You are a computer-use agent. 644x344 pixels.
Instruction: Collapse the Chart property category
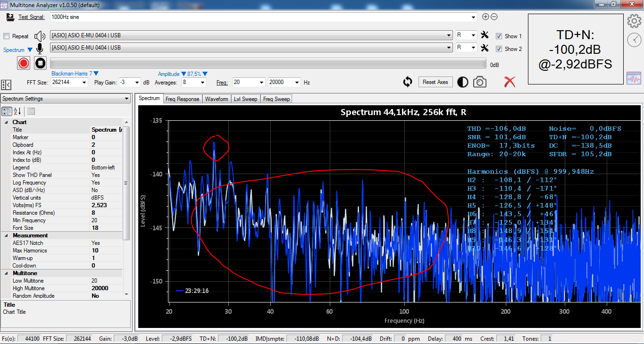tap(7, 122)
